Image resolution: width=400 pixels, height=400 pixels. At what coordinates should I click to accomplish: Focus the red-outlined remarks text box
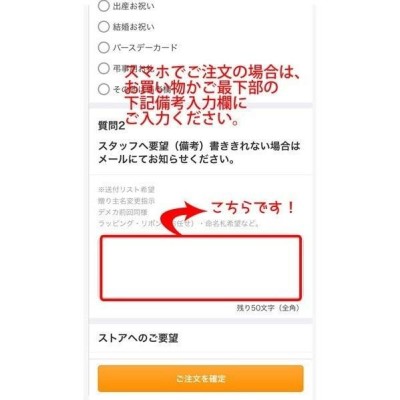201,268
